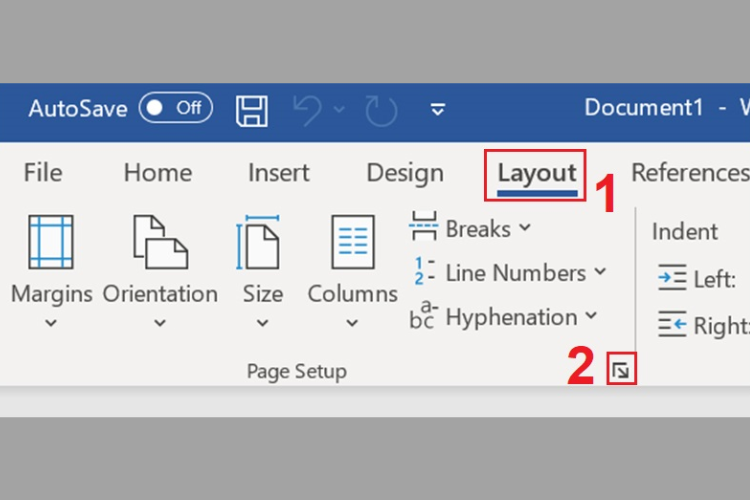
Task: Click the Columns icon
Action: point(353,242)
